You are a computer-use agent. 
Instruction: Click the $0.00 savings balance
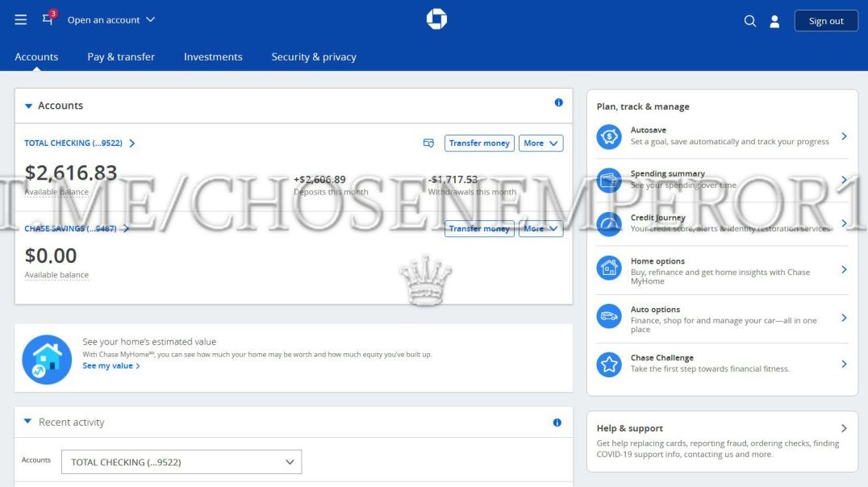pyautogui.click(x=51, y=256)
